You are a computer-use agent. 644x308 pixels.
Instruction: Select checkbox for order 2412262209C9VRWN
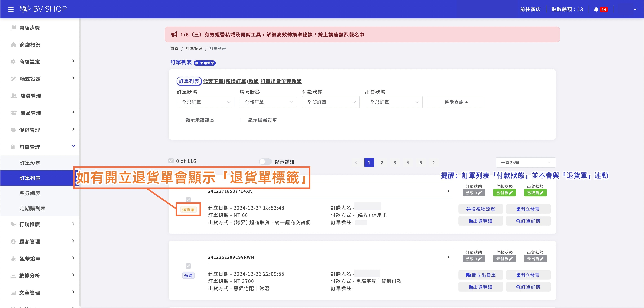[188, 266]
